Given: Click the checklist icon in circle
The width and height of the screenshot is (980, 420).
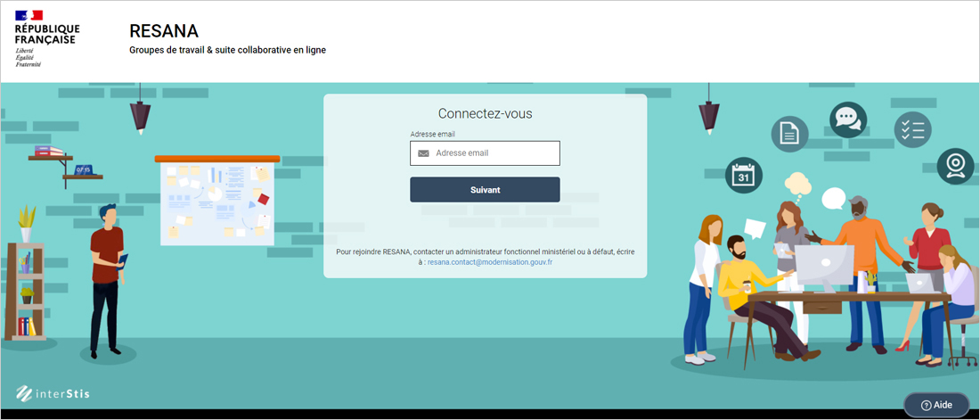Looking at the screenshot, I should [x=912, y=129].
